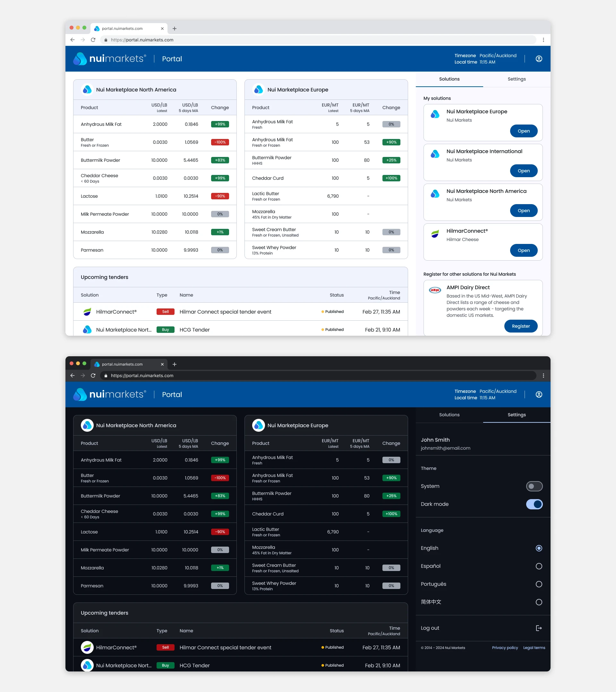This screenshot has width=616, height=692.
Task: Click 'Sweet Whey Powder' in the dark Europe table
Action: (274, 583)
